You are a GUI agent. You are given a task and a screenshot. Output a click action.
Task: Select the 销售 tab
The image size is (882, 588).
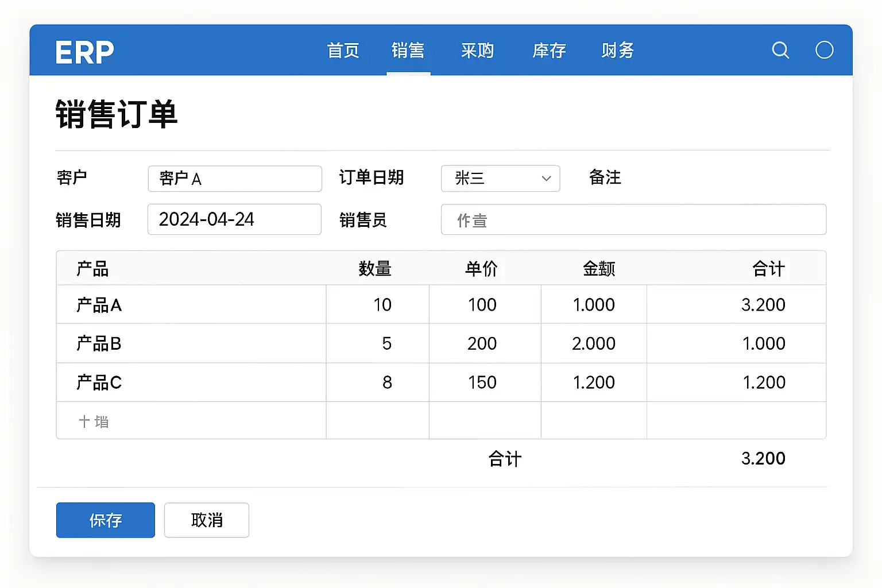[408, 51]
